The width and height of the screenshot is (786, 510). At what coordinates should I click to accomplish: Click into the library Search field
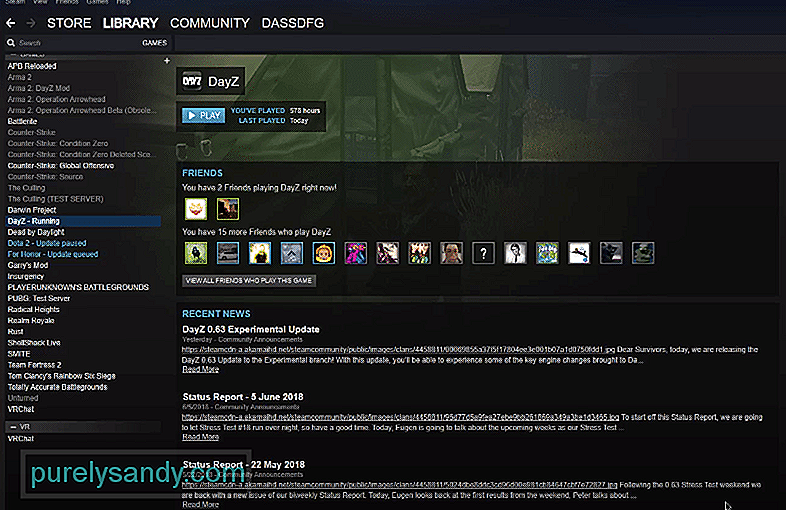point(75,43)
